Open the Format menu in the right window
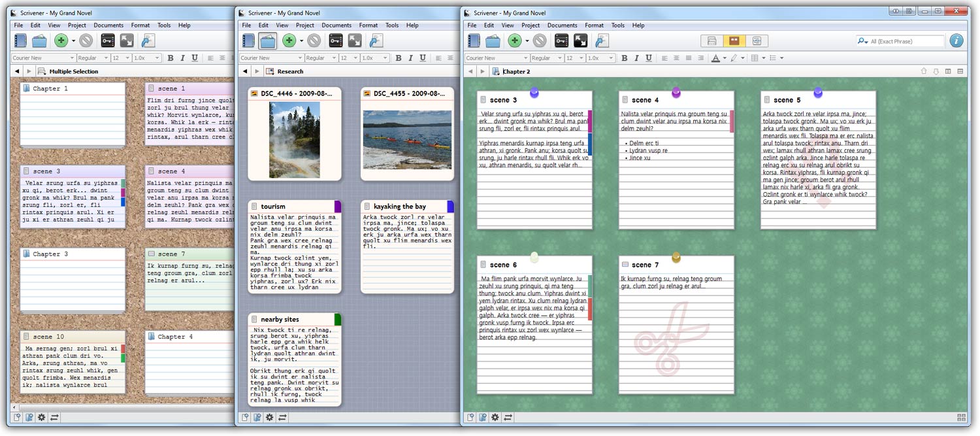 point(594,25)
